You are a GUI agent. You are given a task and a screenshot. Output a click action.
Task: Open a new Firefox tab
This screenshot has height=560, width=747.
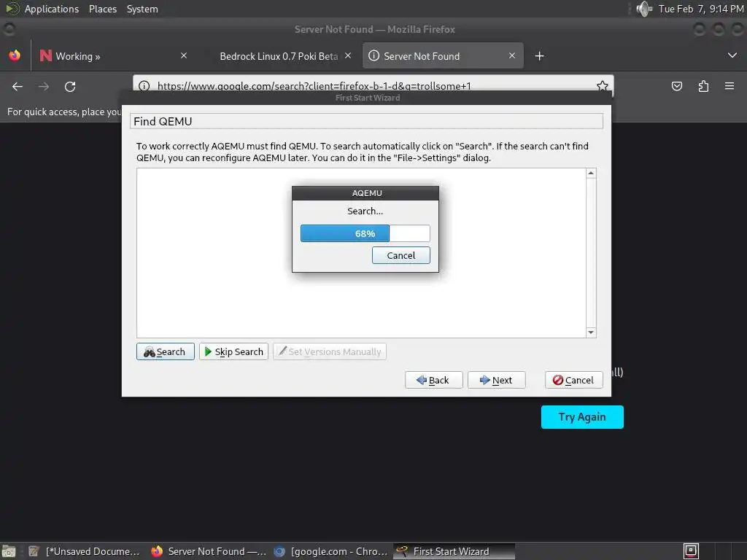(539, 56)
